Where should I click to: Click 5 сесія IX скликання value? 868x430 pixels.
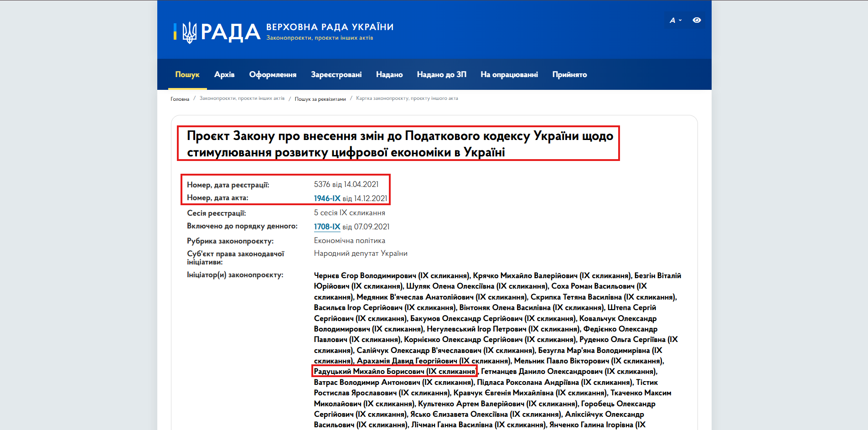[x=349, y=212]
